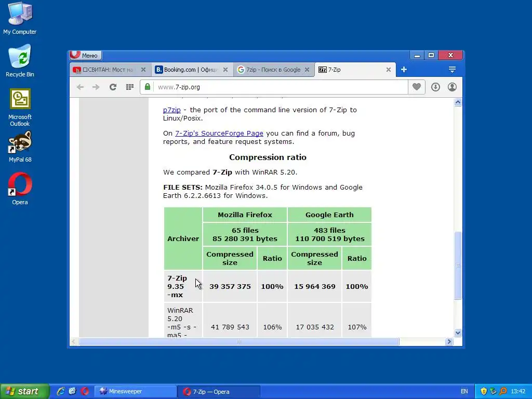Open the Opera Меню button

[86, 55]
